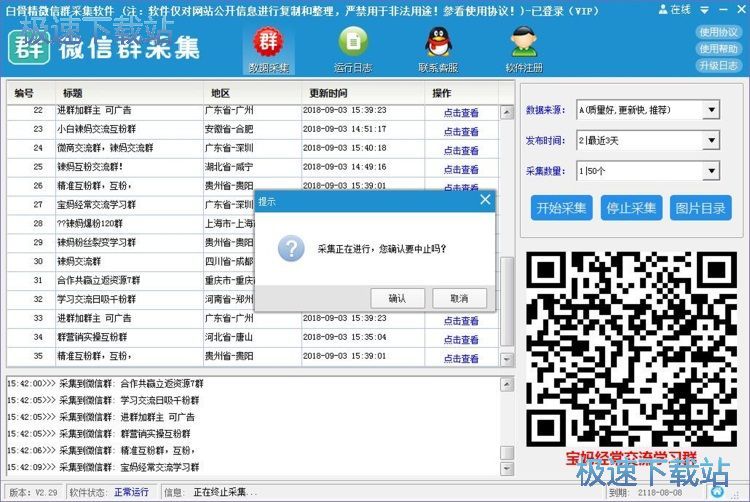Click the QR code image
Screen dimensions: 750x502
coord(631,349)
